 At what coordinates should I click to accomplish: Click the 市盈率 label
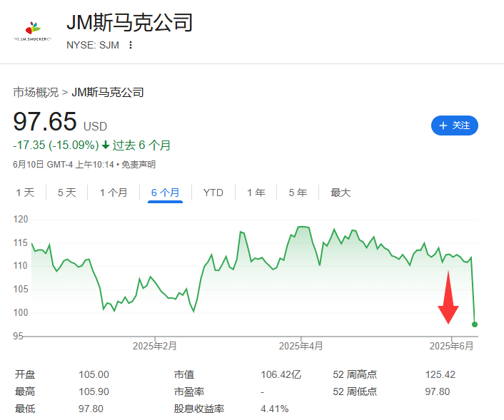(x=189, y=391)
